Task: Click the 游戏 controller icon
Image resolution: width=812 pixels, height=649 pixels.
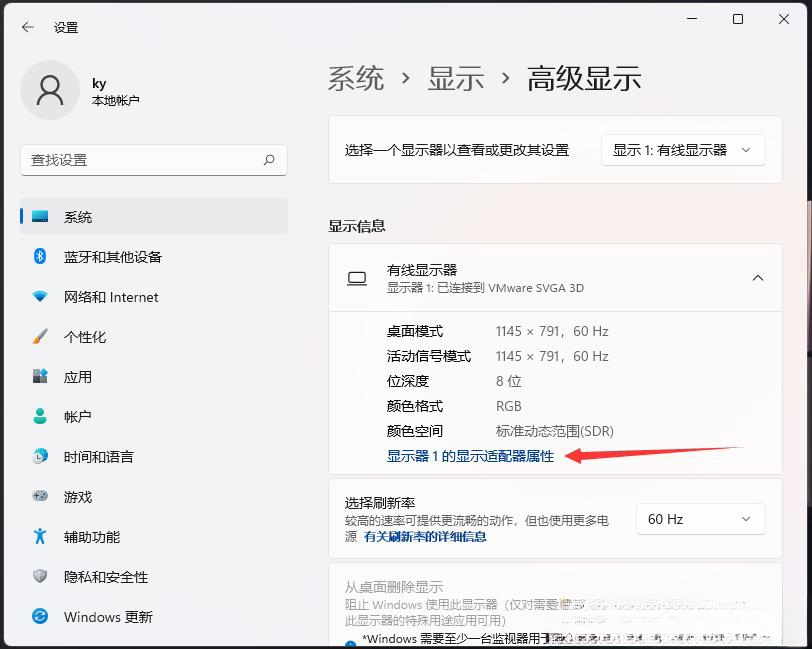Action: (38, 497)
